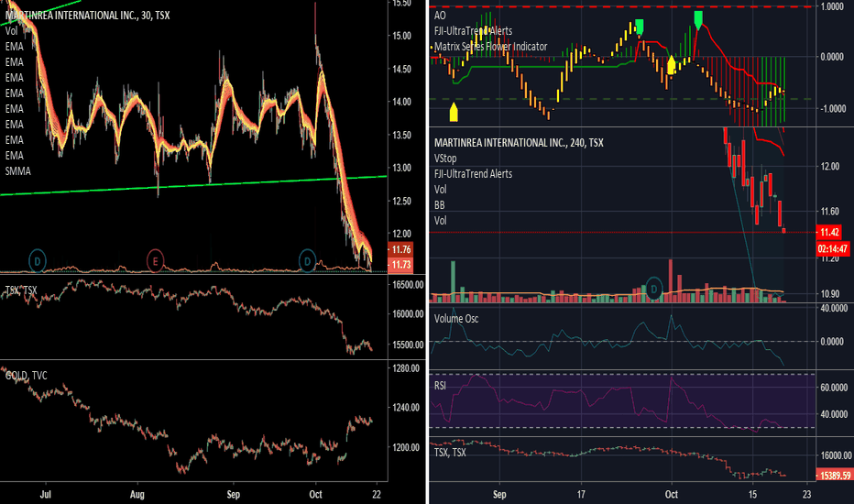This screenshot has width=854, height=504.
Task: Click the 15389.59 TSX price label
Action: (835, 475)
